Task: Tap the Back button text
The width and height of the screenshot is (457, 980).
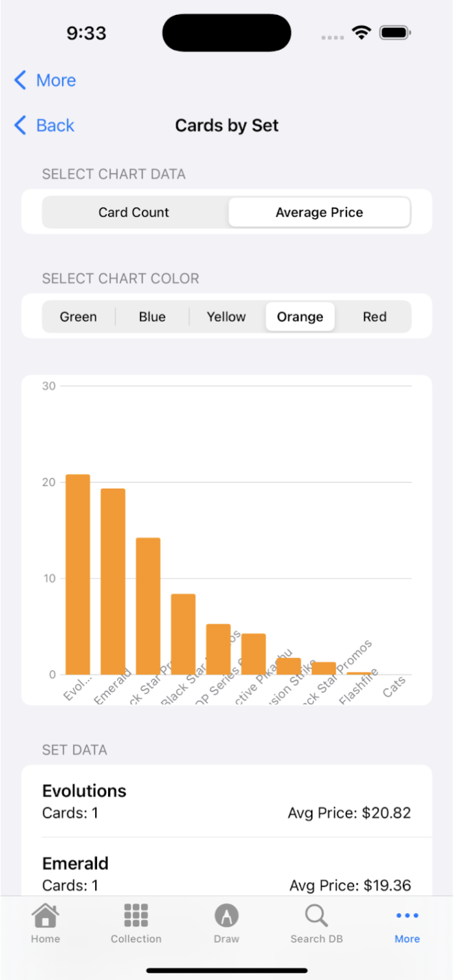Action: tap(55, 126)
